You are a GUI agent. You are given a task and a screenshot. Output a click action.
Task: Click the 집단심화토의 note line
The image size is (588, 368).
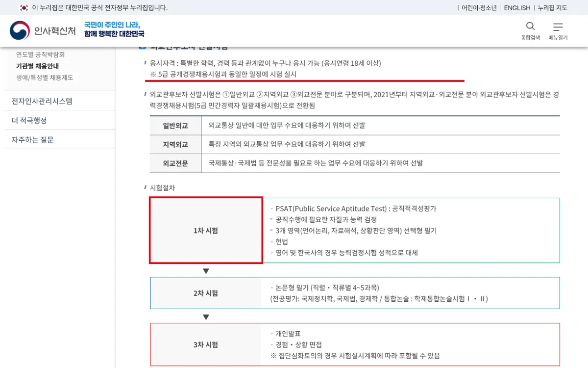[355, 356]
